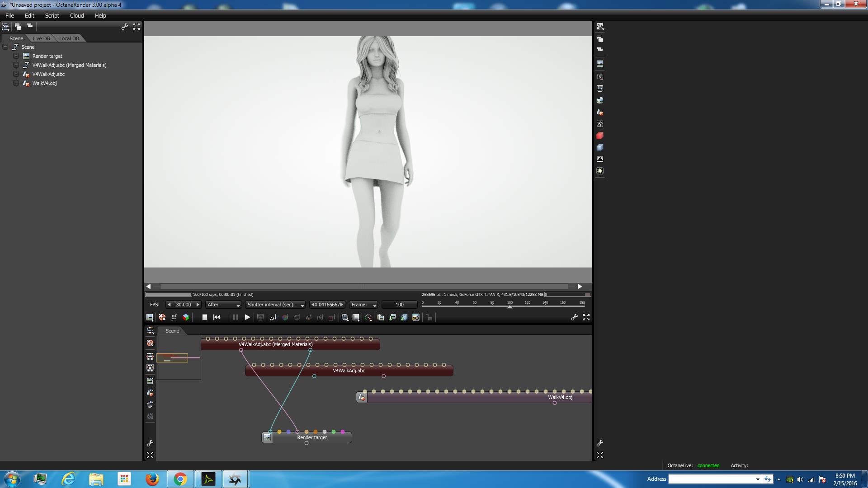This screenshot has width=868, height=488.
Task: Expand the WalkV4.obj tree item
Action: [x=16, y=83]
